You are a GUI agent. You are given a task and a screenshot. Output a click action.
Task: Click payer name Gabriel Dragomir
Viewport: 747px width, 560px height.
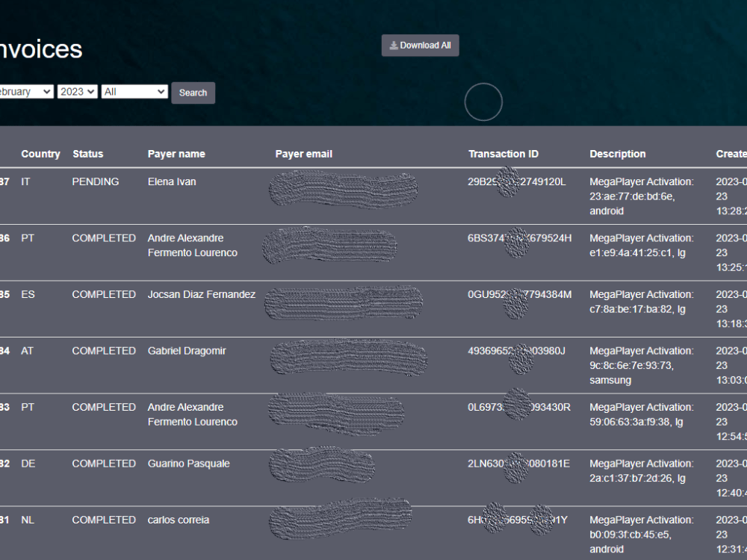[x=187, y=351]
